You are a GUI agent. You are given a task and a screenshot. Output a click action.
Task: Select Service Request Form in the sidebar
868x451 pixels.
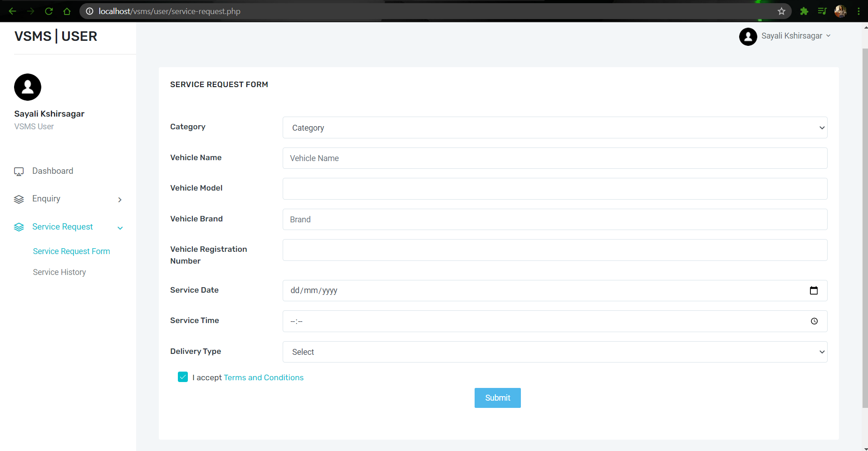pos(71,251)
